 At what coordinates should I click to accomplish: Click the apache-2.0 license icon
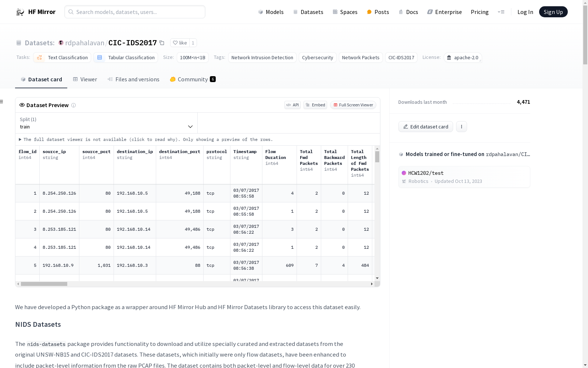(x=449, y=57)
